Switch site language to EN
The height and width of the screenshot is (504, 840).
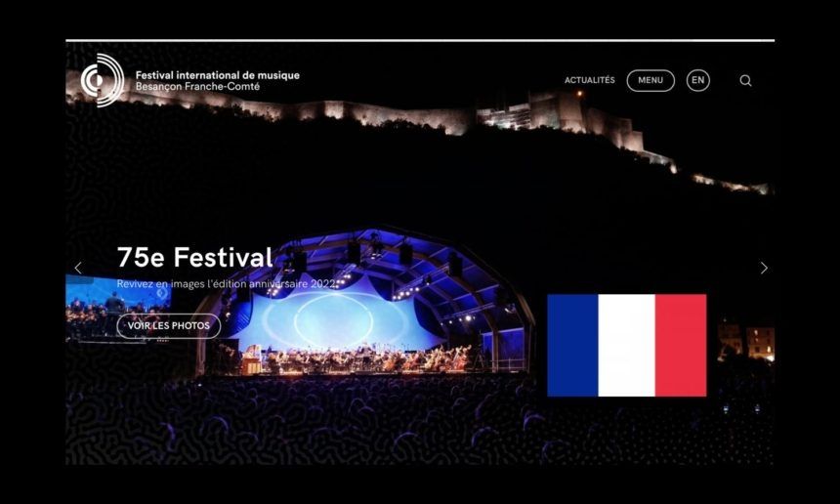[x=698, y=80]
